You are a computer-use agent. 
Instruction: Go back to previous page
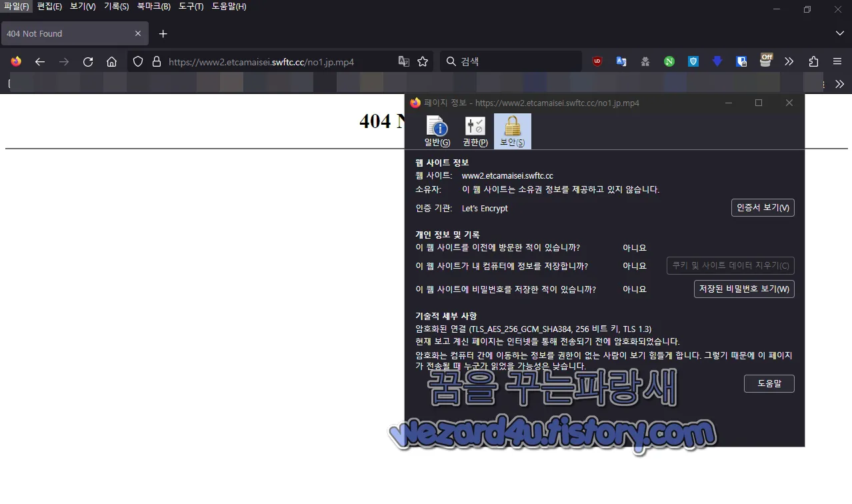tap(40, 61)
